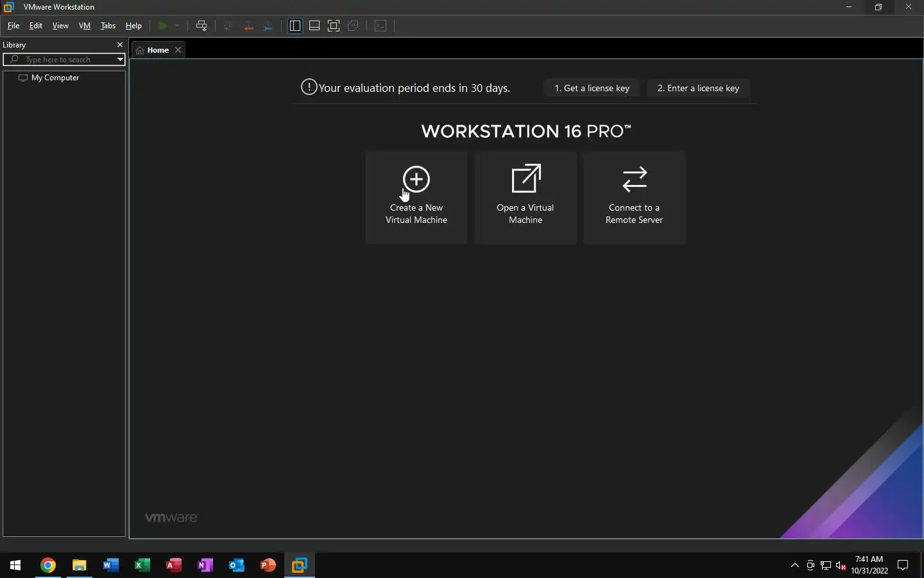Click the Manage Snapshots toolbar icon
The height and width of the screenshot is (578, 924).
(x=268, y=26)
